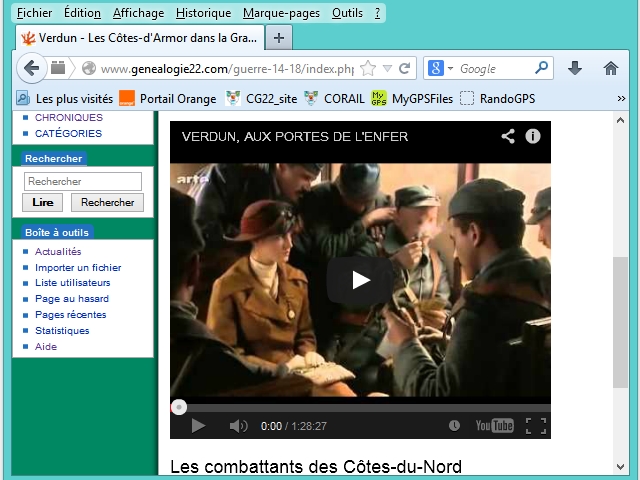The image size is (640, 480).
Task: Open the tab groups icon beside back arrow
Action: [x=58, y=68]
